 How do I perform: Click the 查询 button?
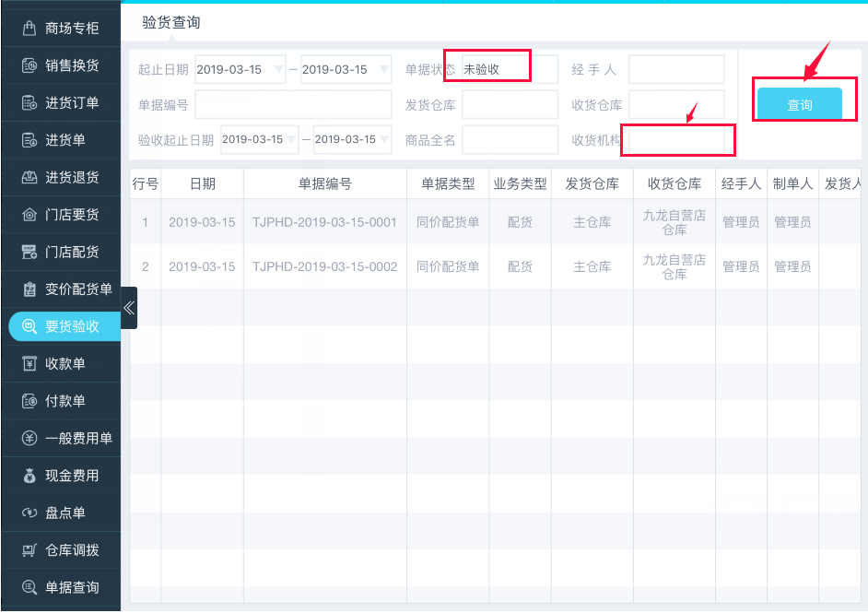point(800,104)
